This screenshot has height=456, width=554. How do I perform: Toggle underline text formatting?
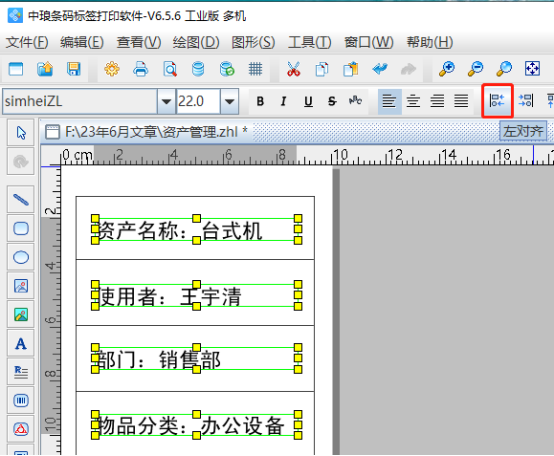click(308, 101)
